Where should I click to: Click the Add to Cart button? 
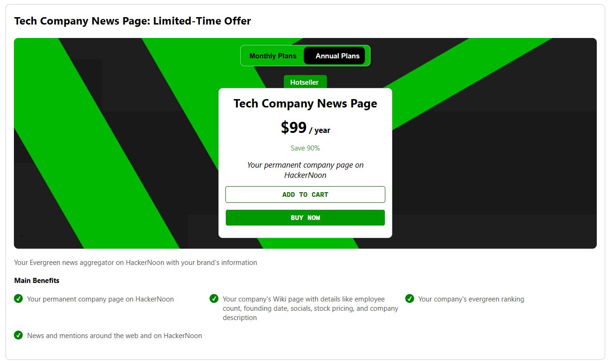[305, 195]
